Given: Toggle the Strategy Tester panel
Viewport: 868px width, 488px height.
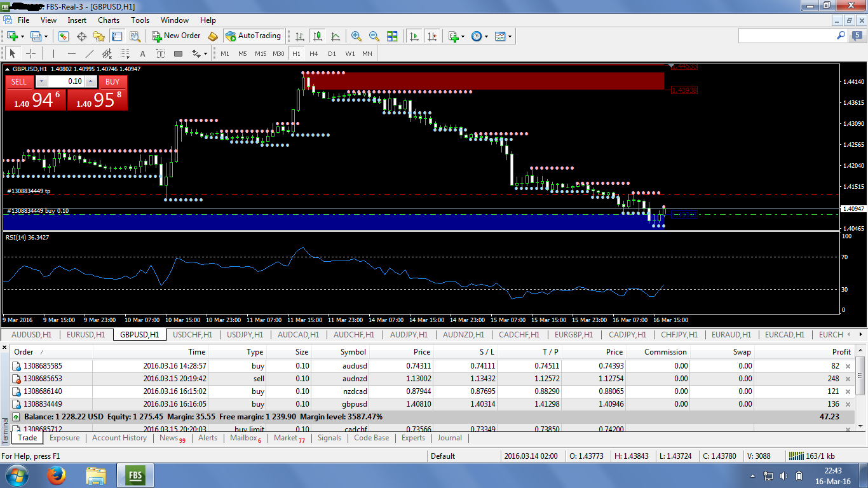Looking at the screenshot, I should 135,36.
